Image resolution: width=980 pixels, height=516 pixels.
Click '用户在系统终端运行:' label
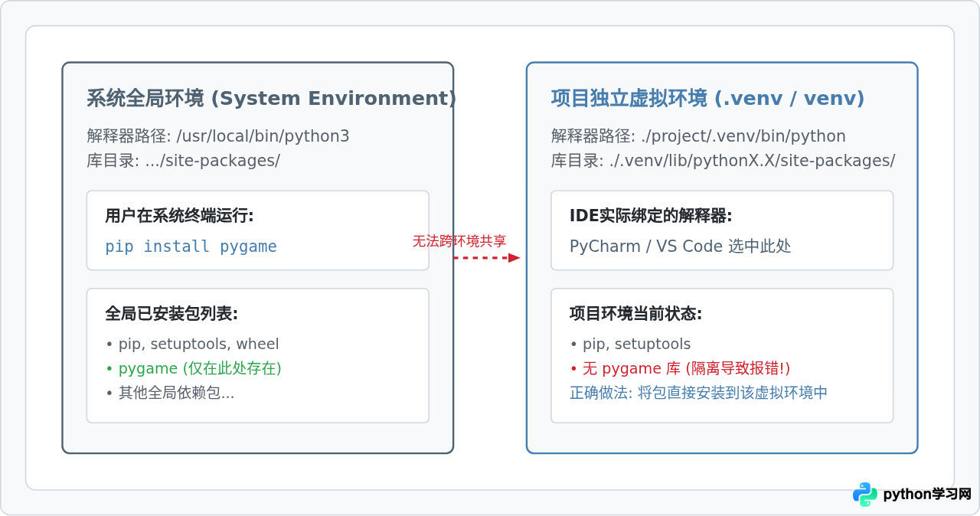(x=179, y=216)
